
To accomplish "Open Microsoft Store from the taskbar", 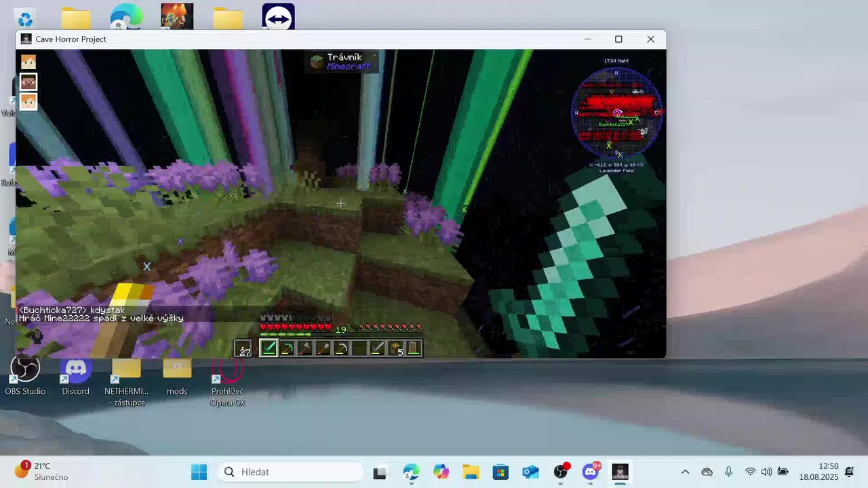I will click(x=500, y=472).
